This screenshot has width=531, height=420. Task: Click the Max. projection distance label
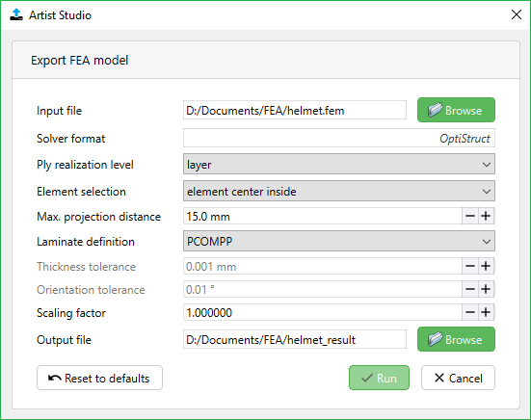tap(99, 217)
